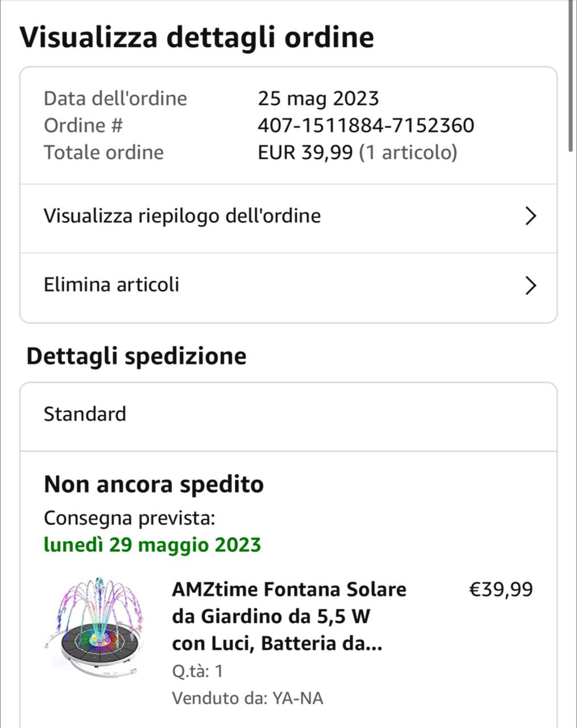
Task: Tap the Standard shipping method label
Action: (85, 414)
